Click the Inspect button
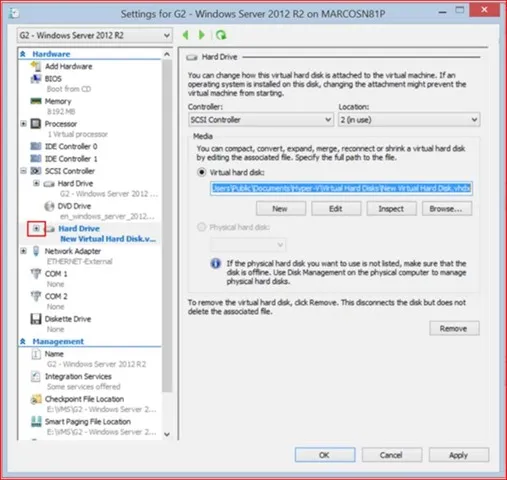Screen dimensions: 507x480 pos(391,209)
